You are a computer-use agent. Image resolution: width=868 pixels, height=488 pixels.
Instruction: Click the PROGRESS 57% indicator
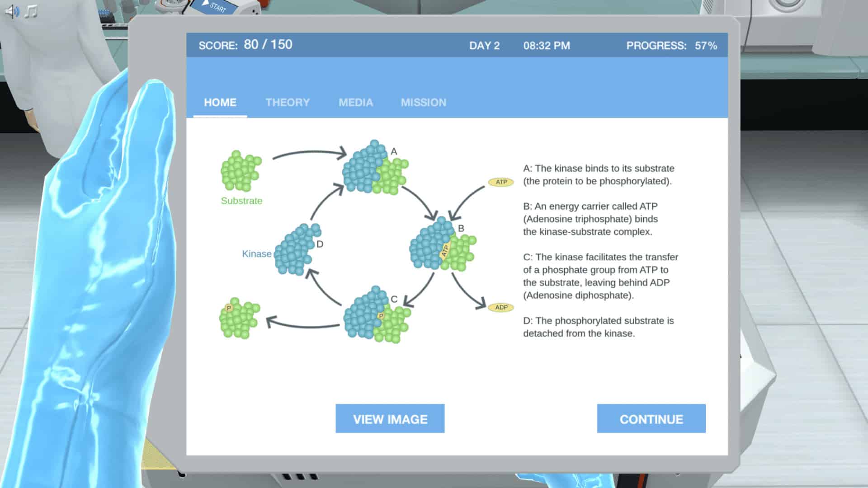point(671,46)
